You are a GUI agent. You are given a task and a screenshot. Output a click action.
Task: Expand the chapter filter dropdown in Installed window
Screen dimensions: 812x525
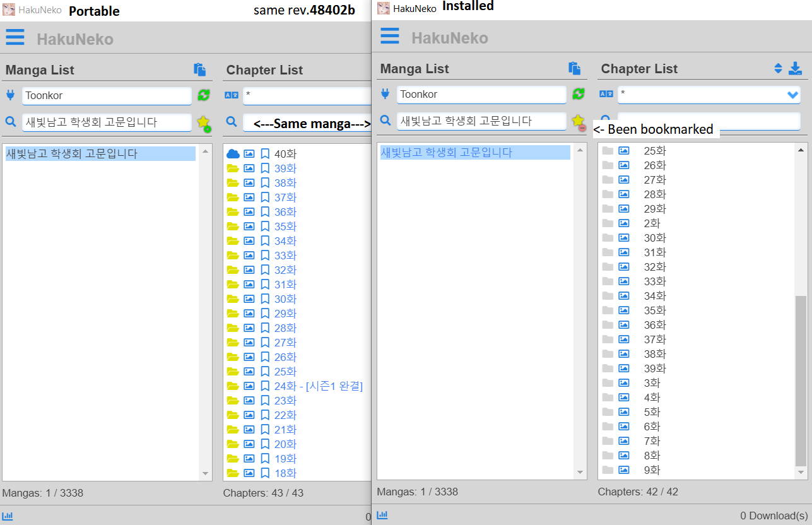(794, 95)
